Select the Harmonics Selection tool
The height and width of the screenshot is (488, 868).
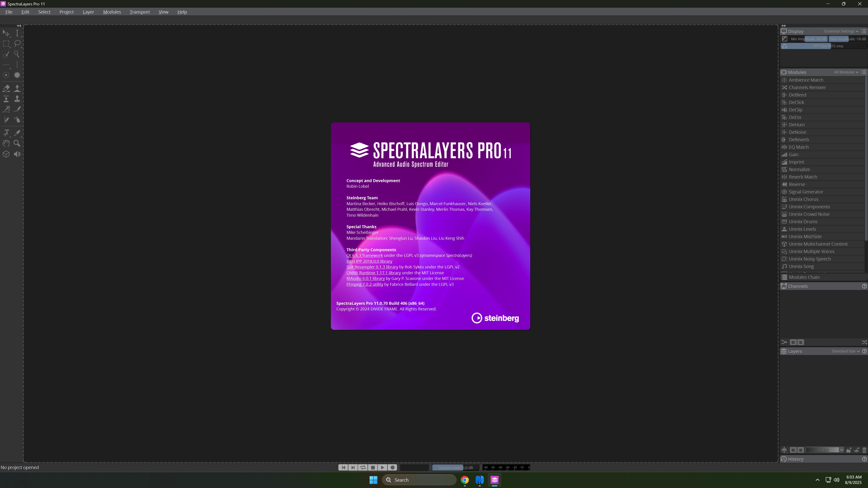pos(6,75)
